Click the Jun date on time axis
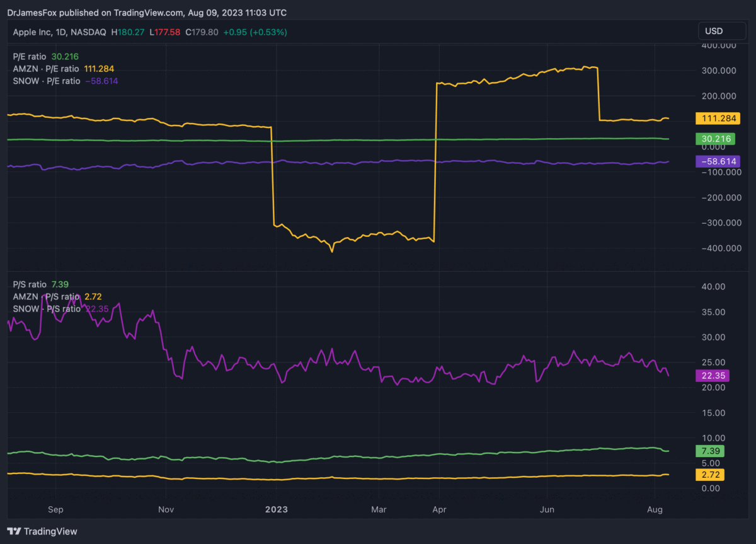Screen dimensions: 756x544 [547, 508]
